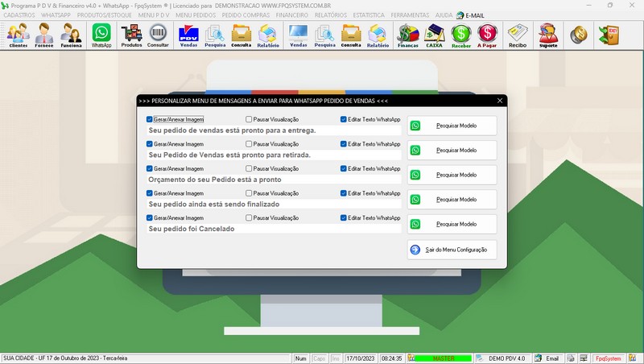
Task: Click the gold coin toolbar icon
Action: click(578, 35)
